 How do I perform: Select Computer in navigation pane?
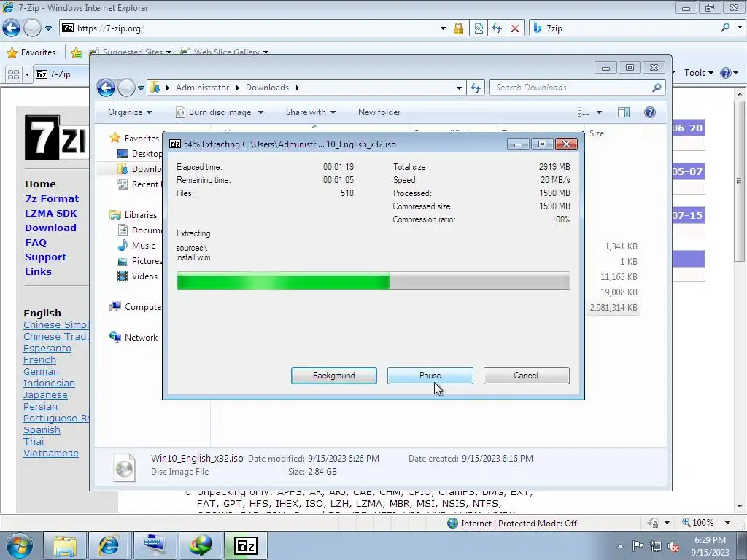[x=136, y=307]
